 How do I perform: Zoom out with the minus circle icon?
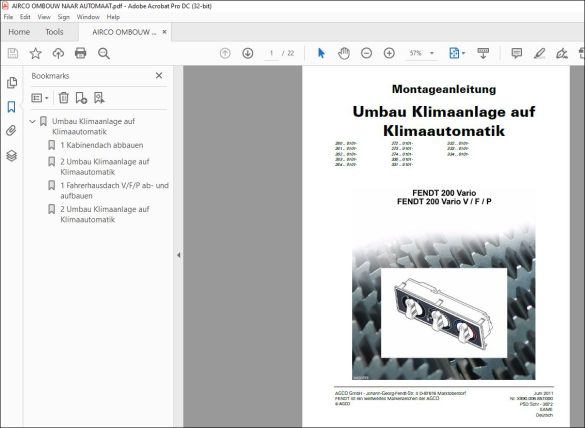point(366,53)
